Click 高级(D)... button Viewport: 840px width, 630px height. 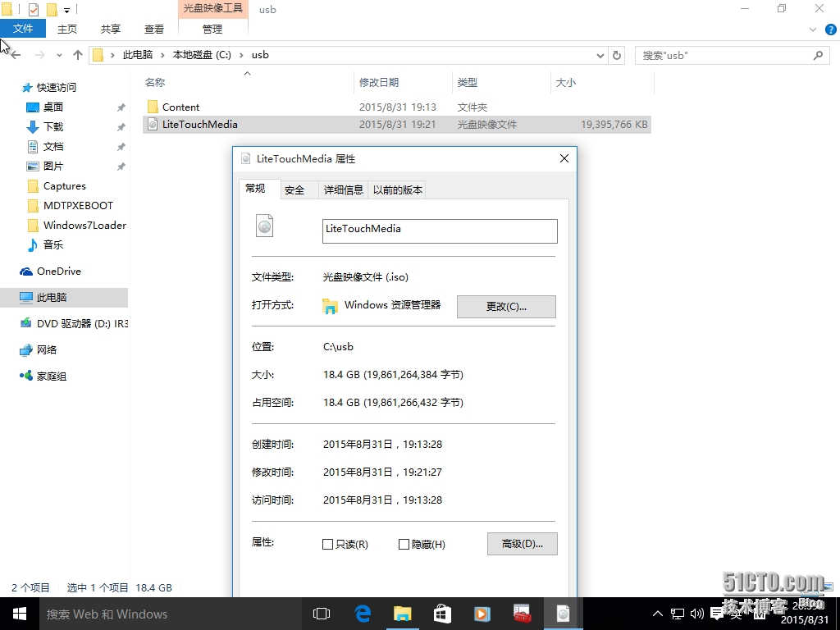[523, 544]
